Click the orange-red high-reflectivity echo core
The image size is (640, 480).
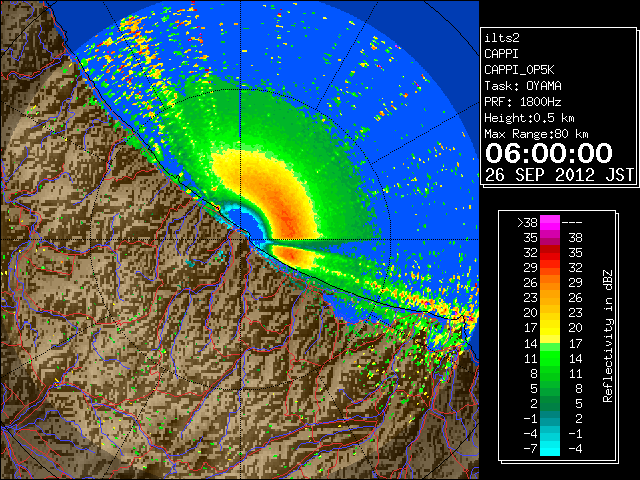coord(286,214)
